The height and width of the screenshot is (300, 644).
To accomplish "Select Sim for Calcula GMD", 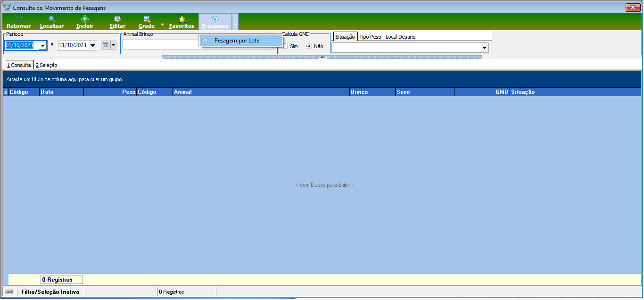I will 290,46.
